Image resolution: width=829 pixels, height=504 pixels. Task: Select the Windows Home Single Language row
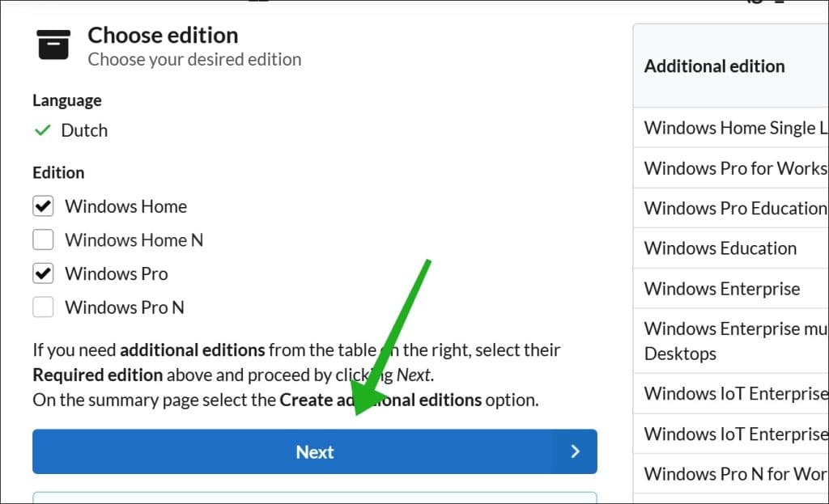pos(731,127)
